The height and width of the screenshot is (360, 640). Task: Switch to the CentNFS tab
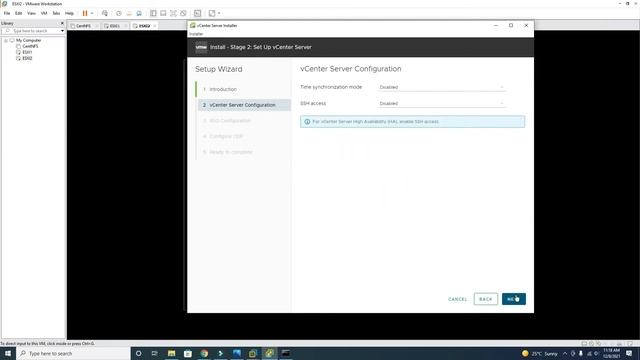pyautogui.click(x=83, y=26)
